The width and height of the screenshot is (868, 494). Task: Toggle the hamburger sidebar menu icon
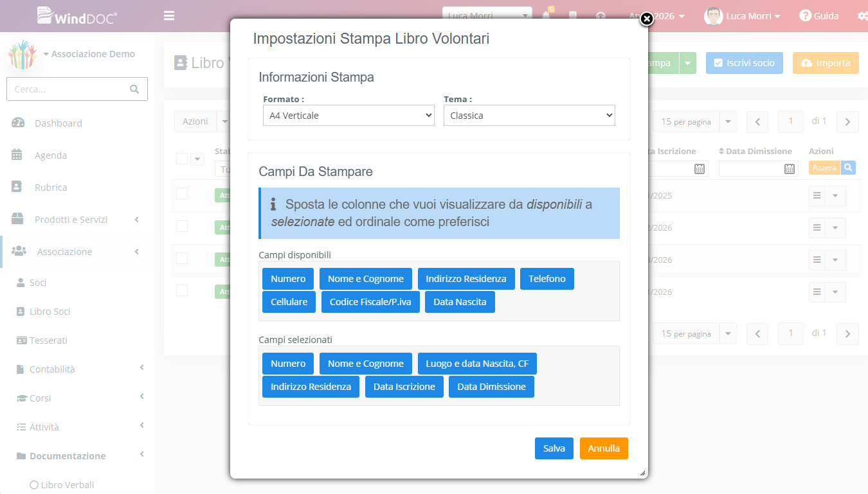pos(169,15)
